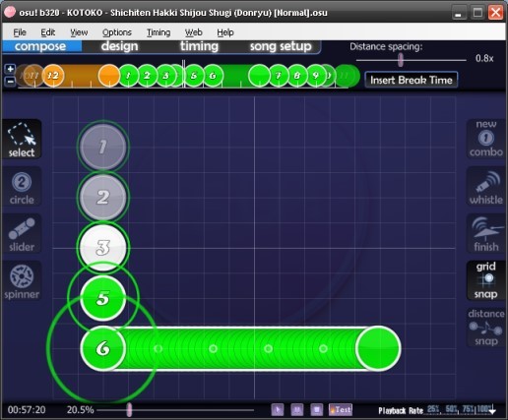This screenshot has width=508, height=420.
Task: Click Insert Break Time button
Action: tap(412, 80)
